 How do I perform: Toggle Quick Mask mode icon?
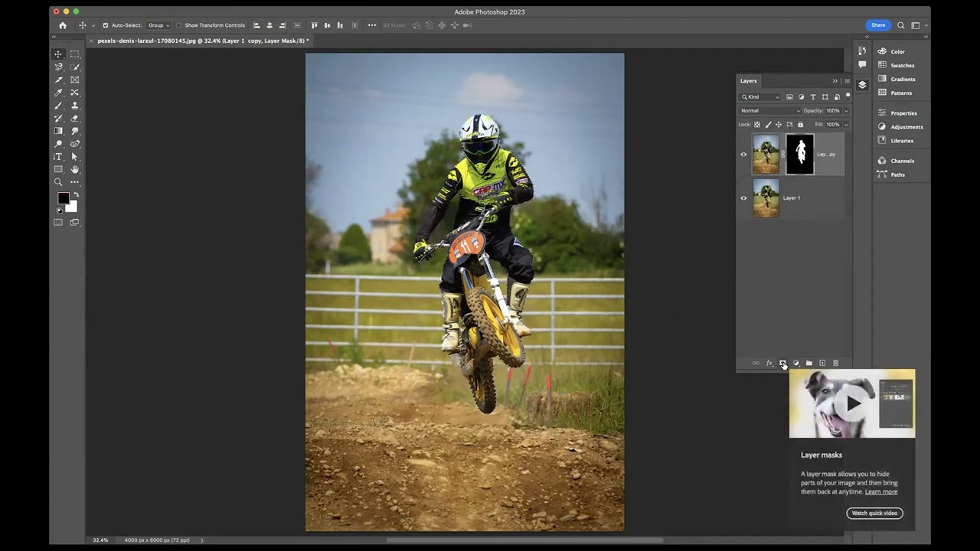pyautogui.click(x=58, y=222)
